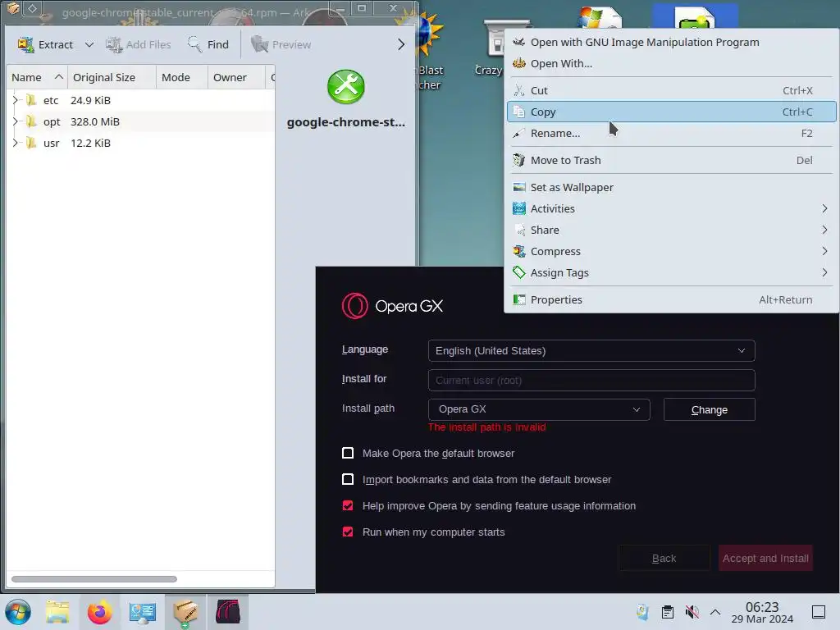
Task: Select Cut in the context menu
Action: 671,90
